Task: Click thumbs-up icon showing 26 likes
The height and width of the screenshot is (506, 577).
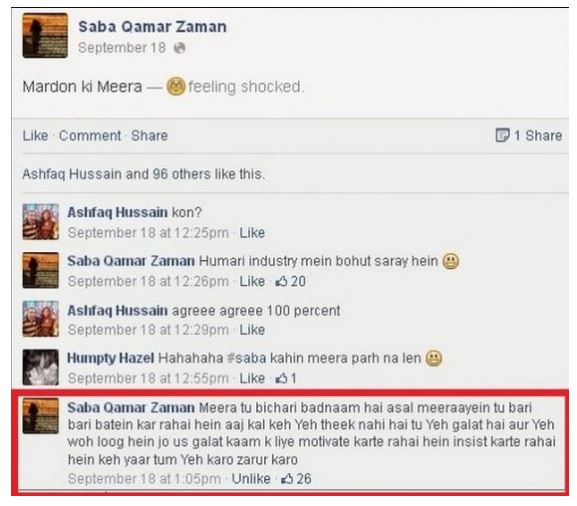Action: [287, 479]
